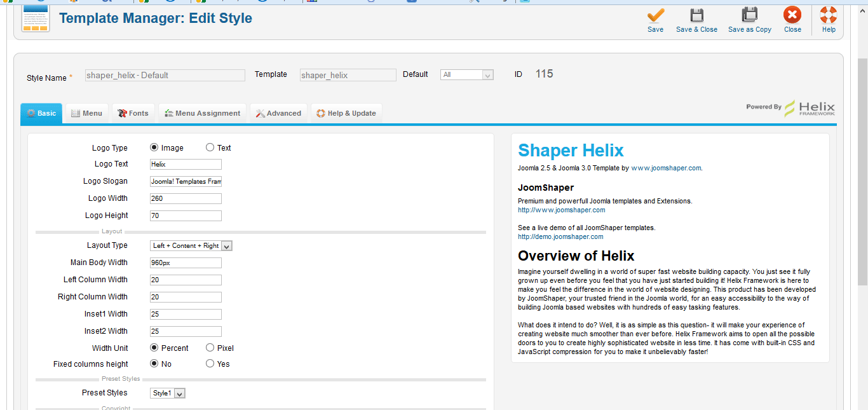Switch to the Basic tab
Screen dimensions: 868x410
point(41,113)
